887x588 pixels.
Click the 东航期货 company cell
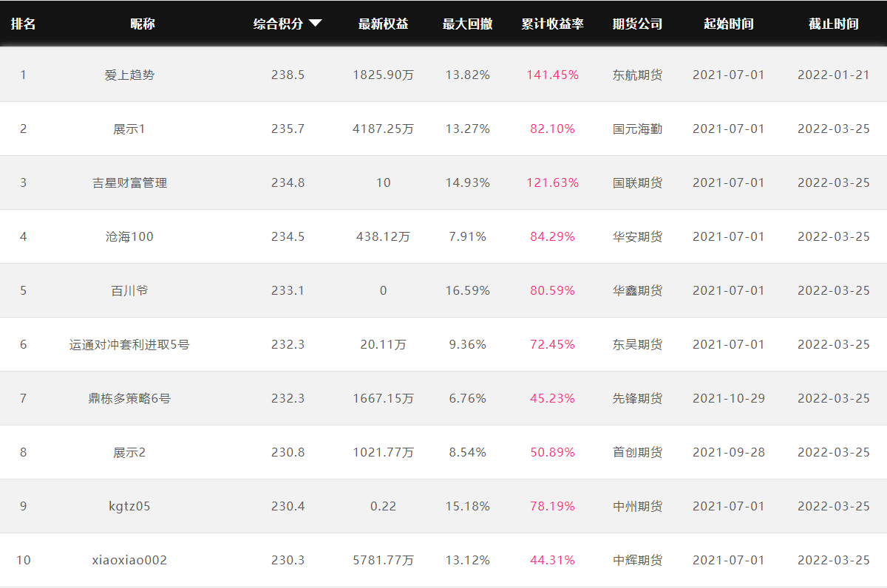coord(637,75)
